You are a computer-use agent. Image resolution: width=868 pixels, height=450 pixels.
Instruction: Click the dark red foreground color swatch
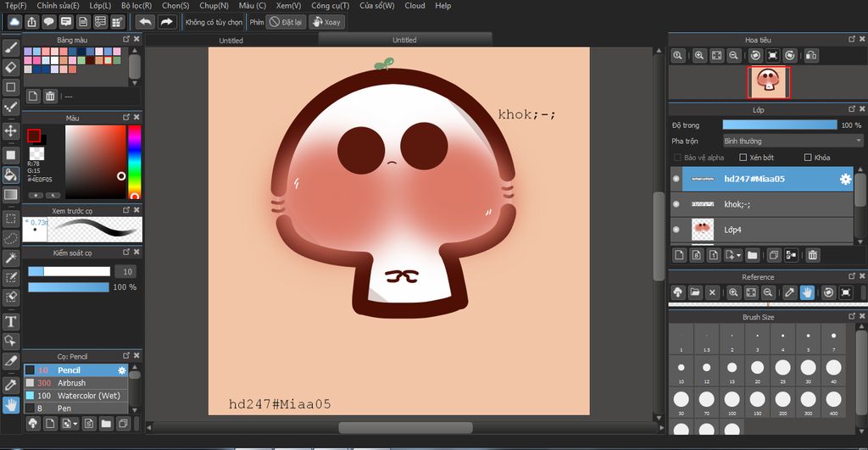[34, 136]
